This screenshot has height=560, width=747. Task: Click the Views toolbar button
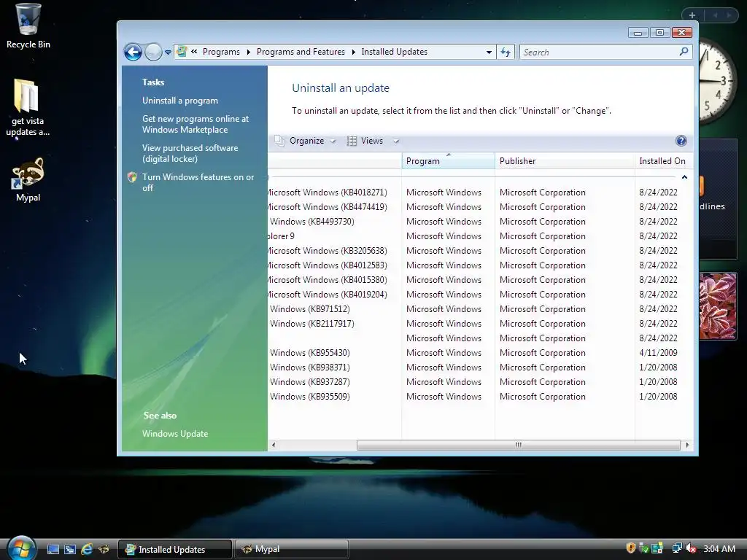click(x=365, y=141)
